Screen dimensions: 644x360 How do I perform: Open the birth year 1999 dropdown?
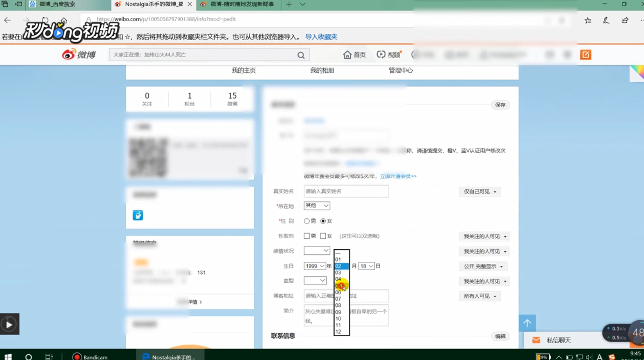pos(314,266)
